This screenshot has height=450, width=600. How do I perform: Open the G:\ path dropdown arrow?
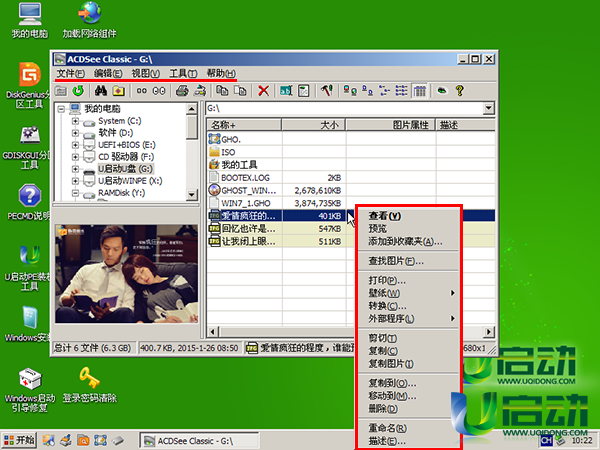coord(489,108)
